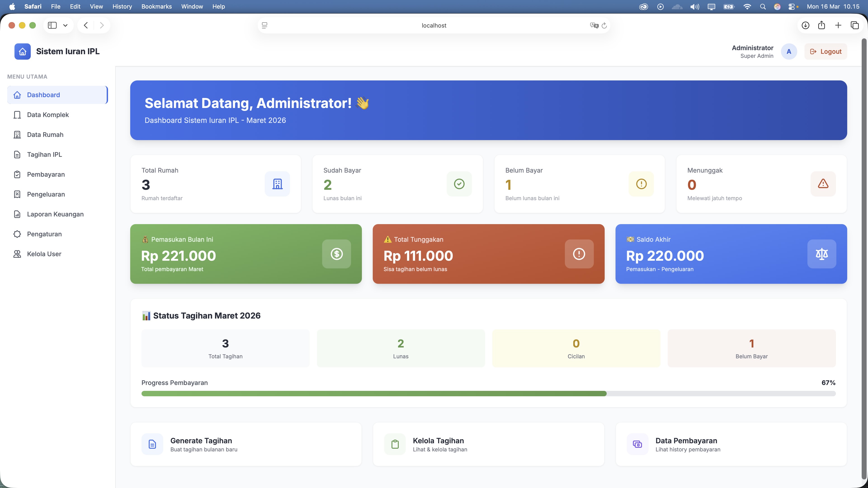Screen dimensions: 868x488
Task: Click the volume icon in menu bar
Action: [x=694, y=6]
